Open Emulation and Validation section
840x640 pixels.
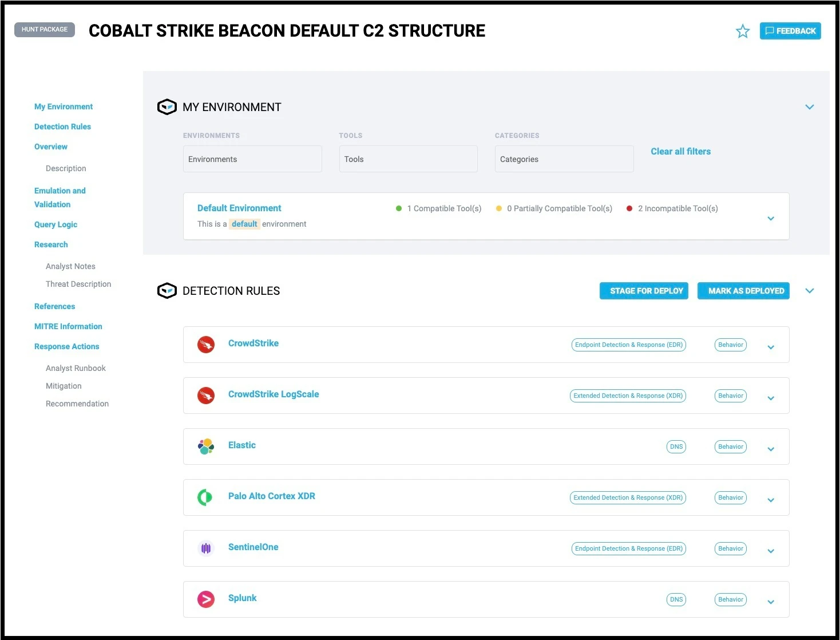coord(60,197)
